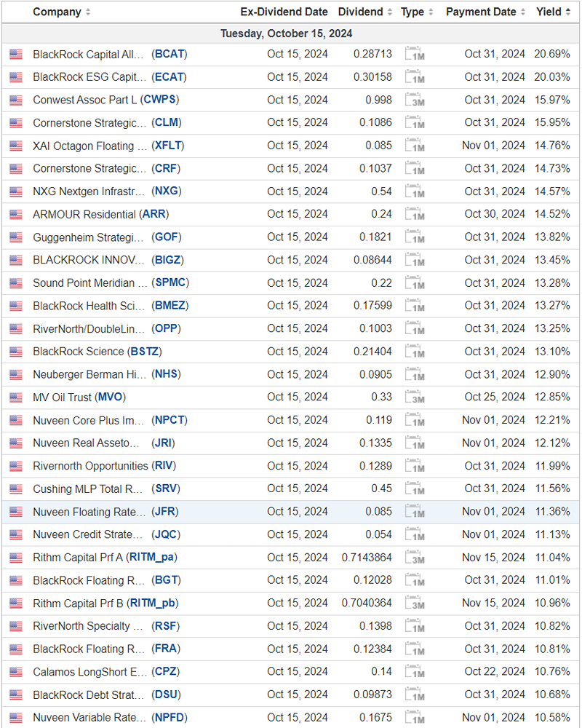Screen dimensions: 582x728
Task: Open the GOF ticker link
Action: [167, 237]
